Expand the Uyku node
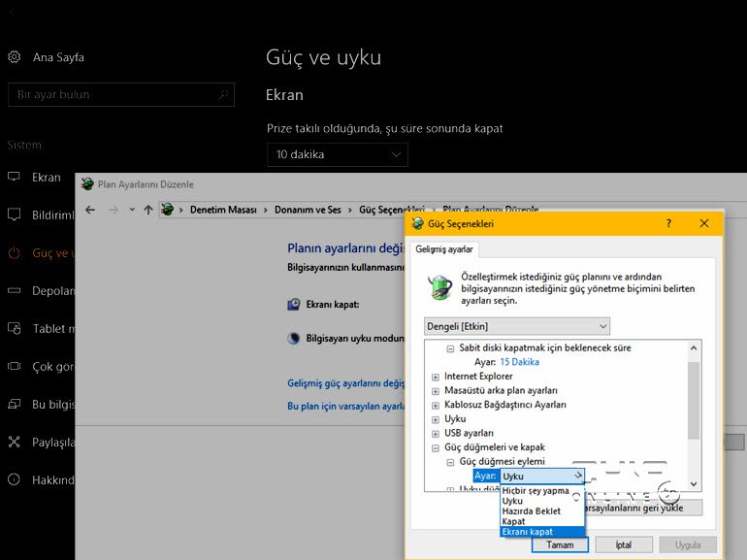 (x=435, y=420)
